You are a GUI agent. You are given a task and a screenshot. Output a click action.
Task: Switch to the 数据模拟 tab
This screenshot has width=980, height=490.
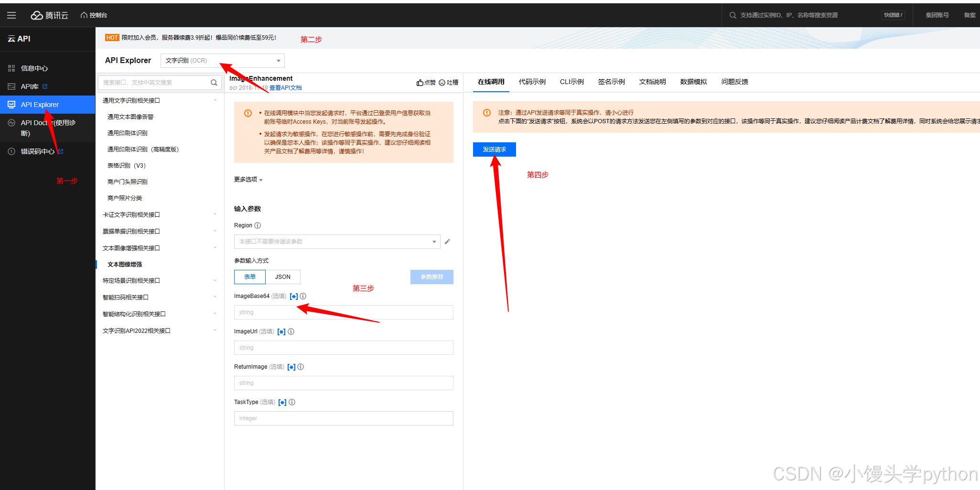(694, 82)
